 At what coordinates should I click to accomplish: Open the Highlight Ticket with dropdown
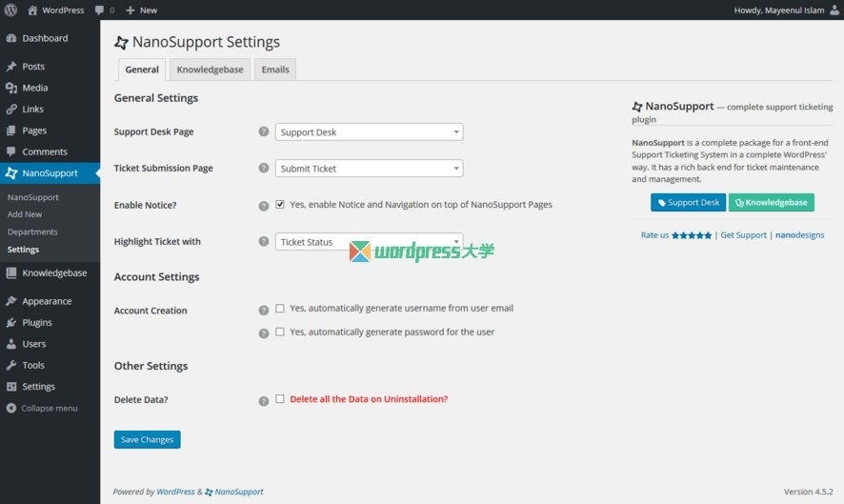370,242
